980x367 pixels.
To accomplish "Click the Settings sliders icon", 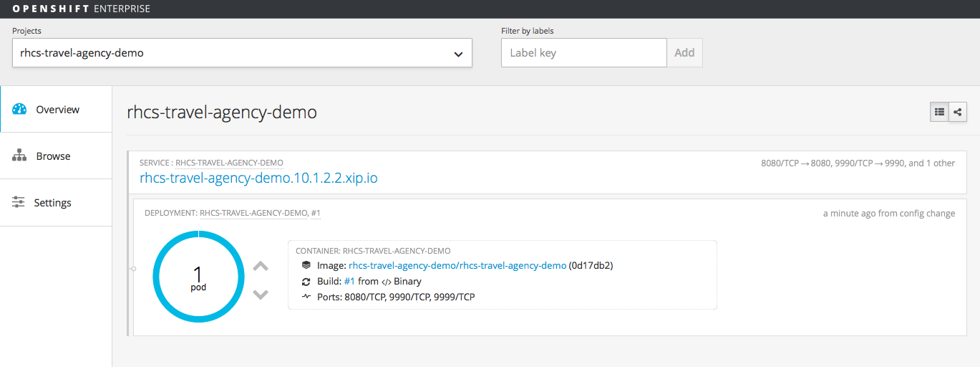I will click(x=19, y=203).
